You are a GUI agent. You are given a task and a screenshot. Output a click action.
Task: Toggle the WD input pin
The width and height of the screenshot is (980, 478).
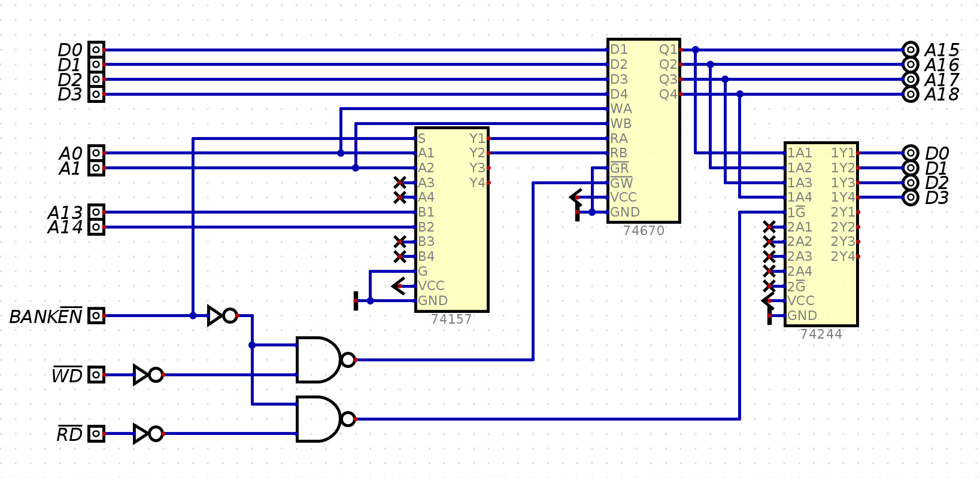pyautogui.click(x=96, y=375)
